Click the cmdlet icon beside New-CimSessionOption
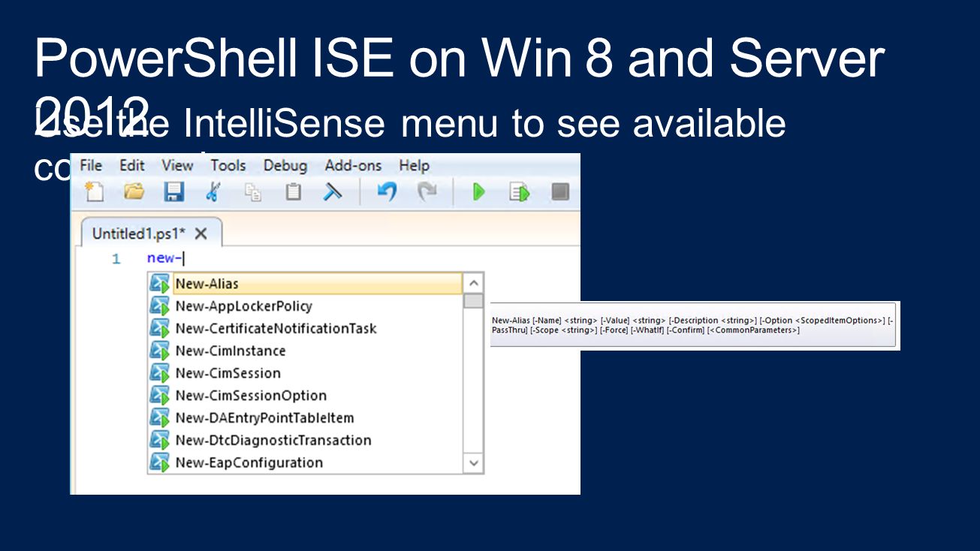This screenshot has height=551, width=980. point(160,396)
